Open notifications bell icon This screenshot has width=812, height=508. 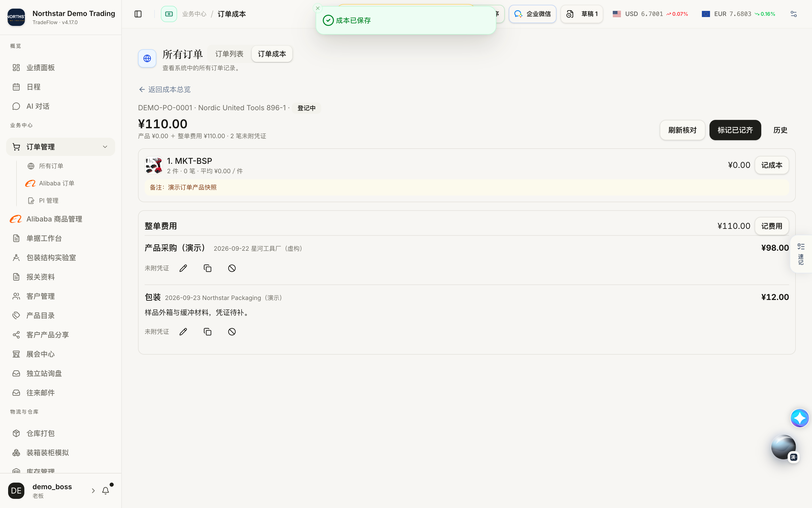click(x=105, y=490)
